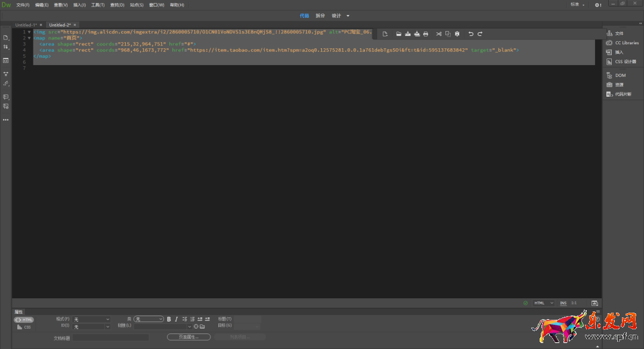This screenshot has width=644, height=349.
Task: Open the 插入(I) menu
Action: [79, 5]
